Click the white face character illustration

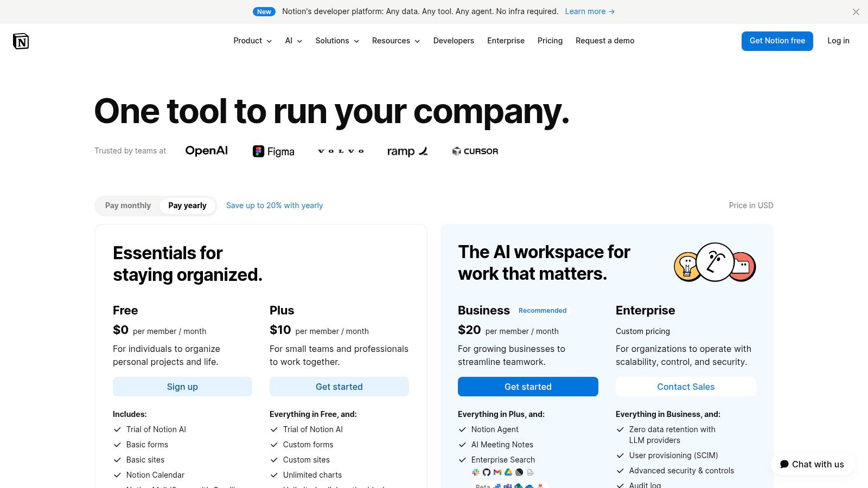tap(715, 262)
